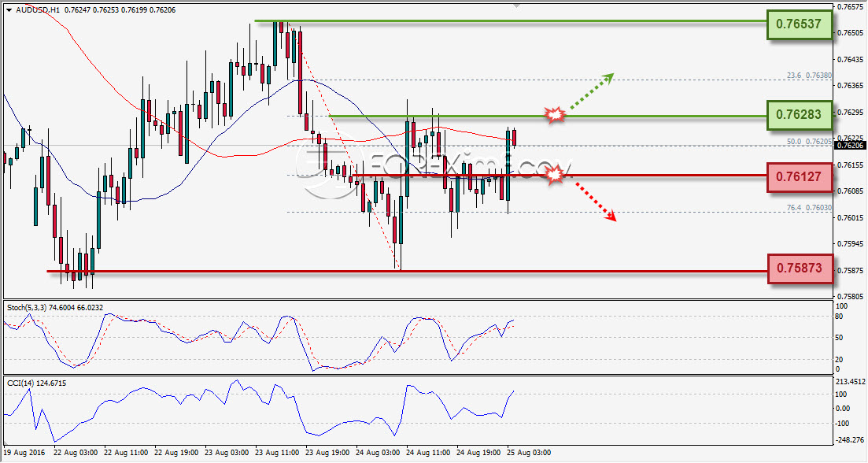The image size is (868, 463).
Task: Click price axis value 0.75805
Action: point(851,297)
